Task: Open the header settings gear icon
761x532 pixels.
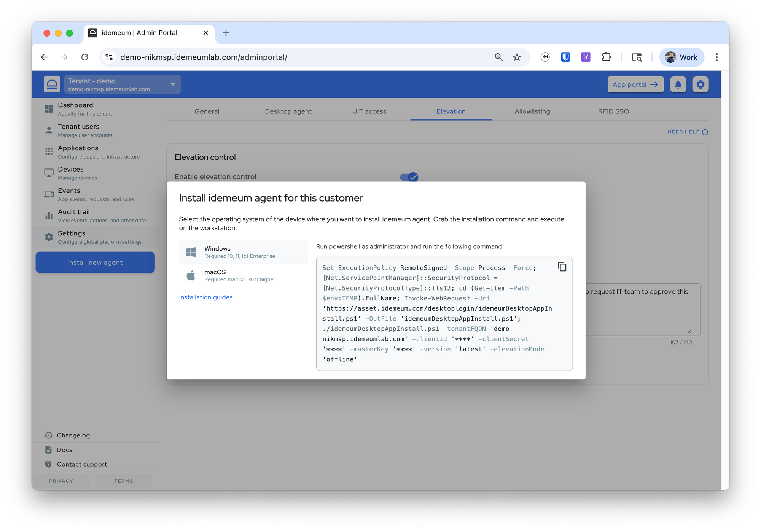Action: pos(700,84)
